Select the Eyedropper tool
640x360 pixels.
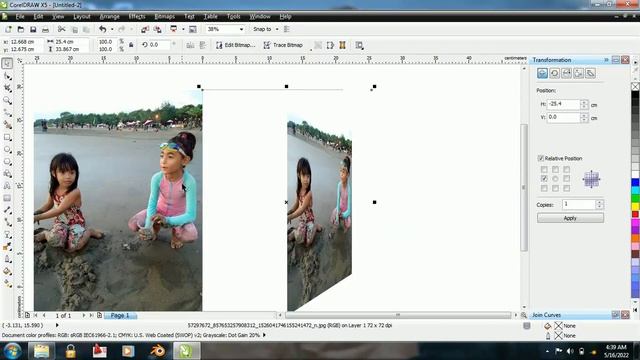[x=7, y=247]
